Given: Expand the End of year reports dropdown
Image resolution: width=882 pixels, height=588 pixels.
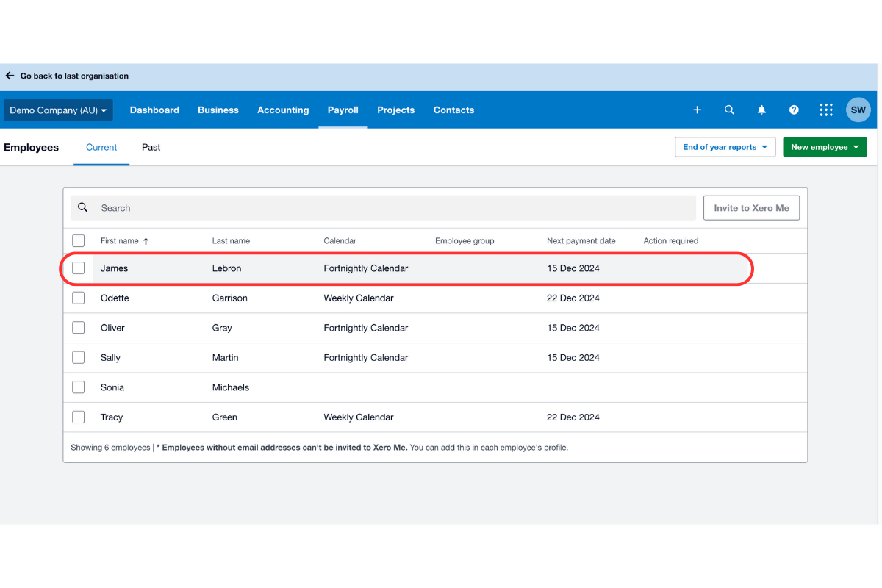Looking at the screenshot, I should click(725, 146).
